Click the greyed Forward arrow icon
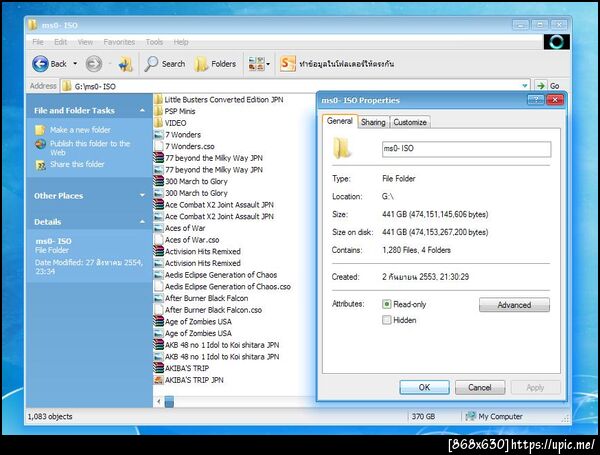Viewport: 600px width, 455px height. [93, 64]
